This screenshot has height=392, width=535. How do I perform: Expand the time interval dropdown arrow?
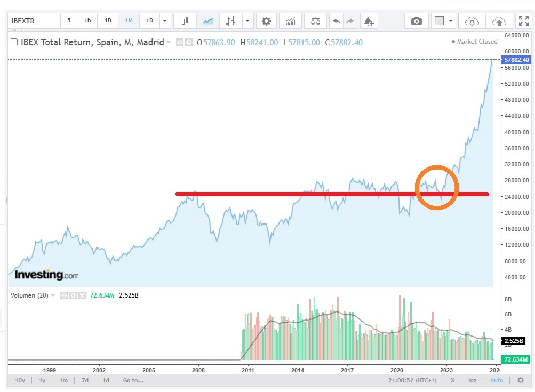pyautogui.click(x=165, y=21)
